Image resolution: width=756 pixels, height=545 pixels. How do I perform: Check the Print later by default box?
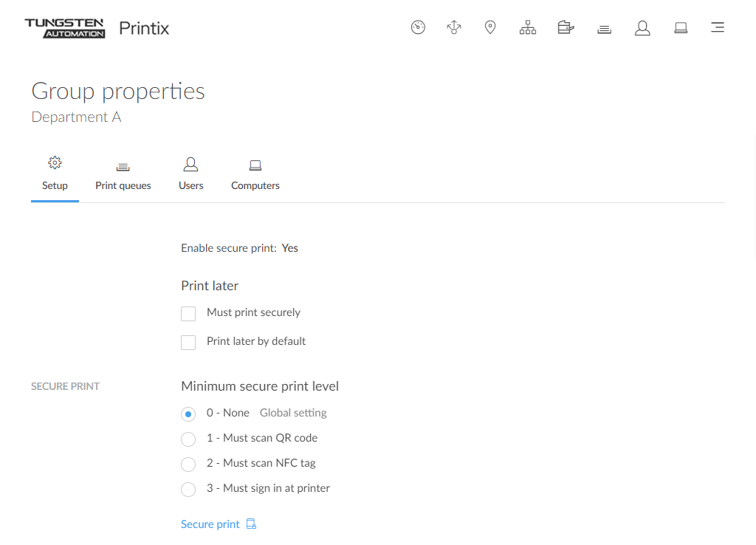tap(188, 343)
